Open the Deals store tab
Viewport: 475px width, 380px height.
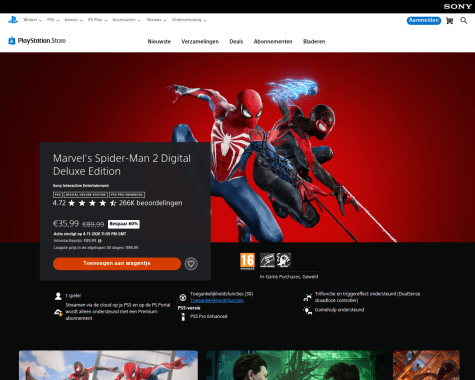pyautogui.click(x=236, y=42)
